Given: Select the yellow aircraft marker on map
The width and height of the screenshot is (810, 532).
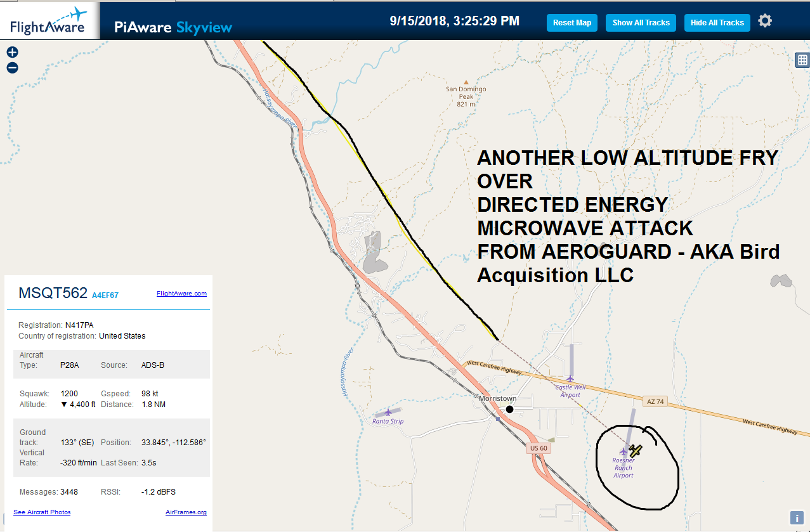Looking at the screenshot, I should point(636,451).
